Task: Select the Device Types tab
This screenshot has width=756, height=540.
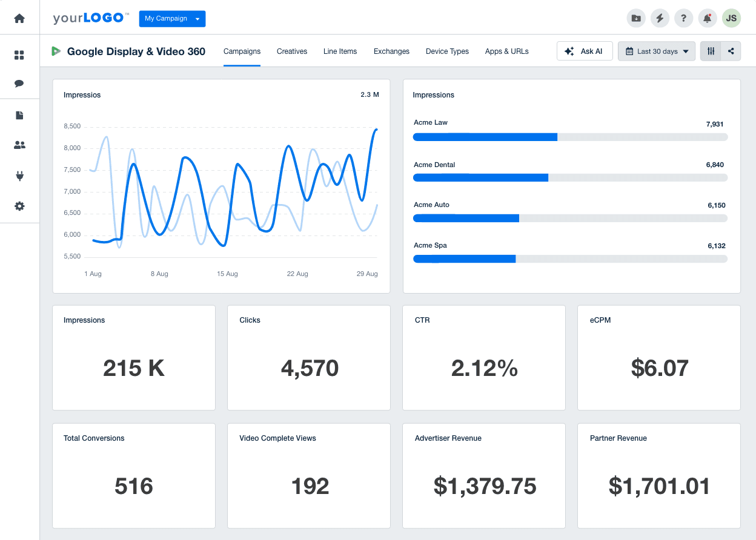Action: click(x=447, y=51)
